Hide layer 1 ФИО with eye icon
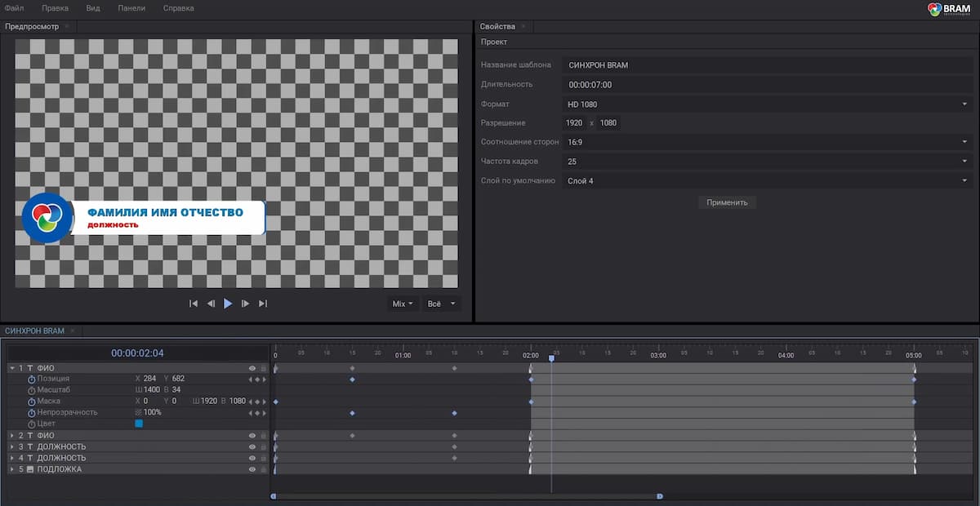This screenshot has height=506, width=980. (x=252, y=369)
